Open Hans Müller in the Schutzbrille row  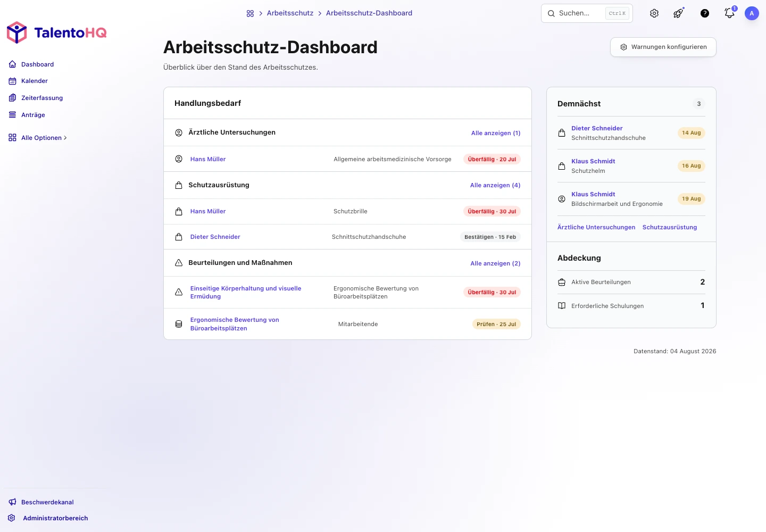[x=208, y=211]
